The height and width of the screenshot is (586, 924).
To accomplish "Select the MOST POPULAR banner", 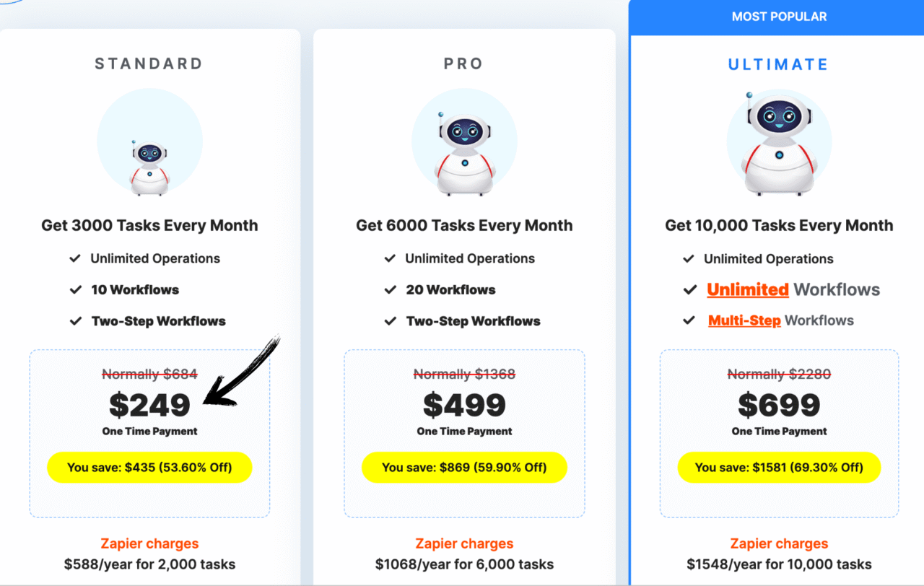I will (x=778, y=17).
